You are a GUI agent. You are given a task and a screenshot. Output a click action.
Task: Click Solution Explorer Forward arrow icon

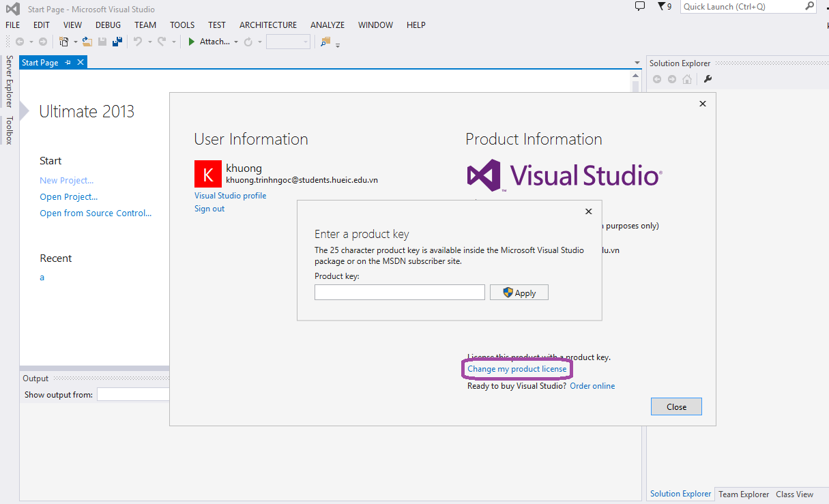click(x=672, y=79)
